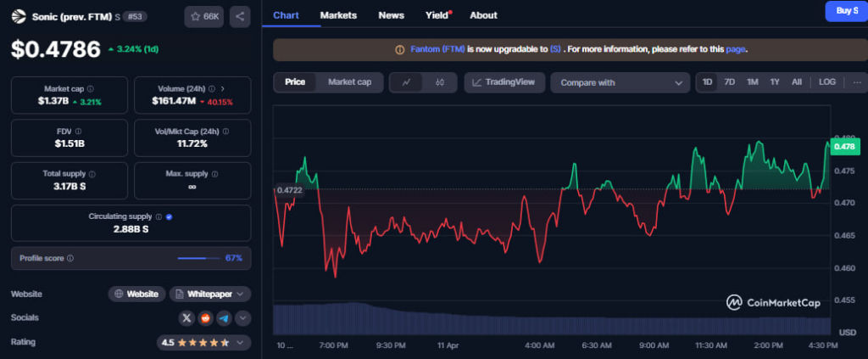Open the three-dots more options menu
The width and height of the screenshot is (868, 359).
pos(857,82)
